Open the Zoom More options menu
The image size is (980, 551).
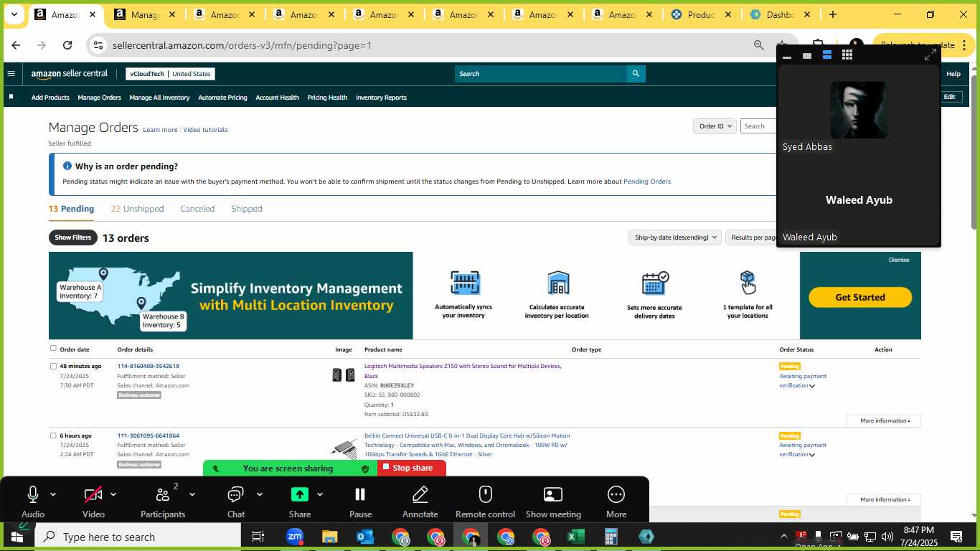coord(616,501)
